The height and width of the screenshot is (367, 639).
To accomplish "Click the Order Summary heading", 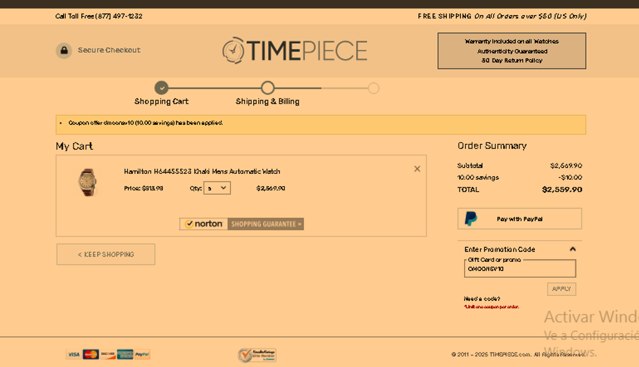I will 492,146.
